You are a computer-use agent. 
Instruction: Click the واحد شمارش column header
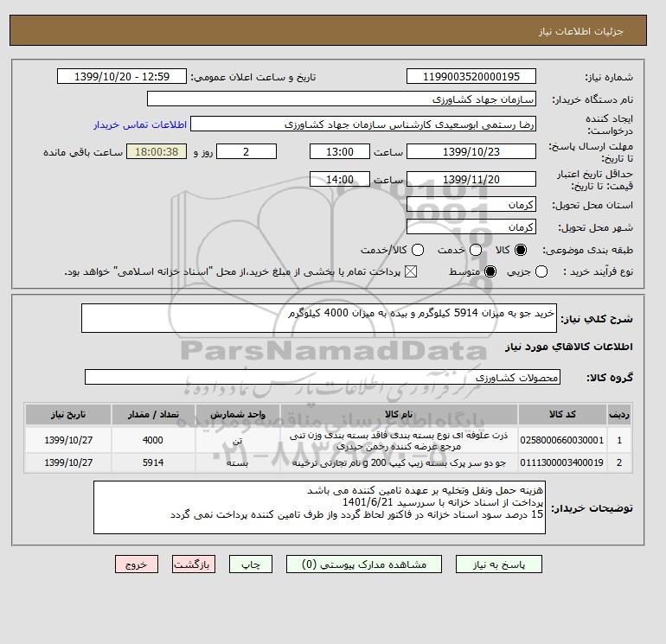pyautogui.click(x=238, y=414)
